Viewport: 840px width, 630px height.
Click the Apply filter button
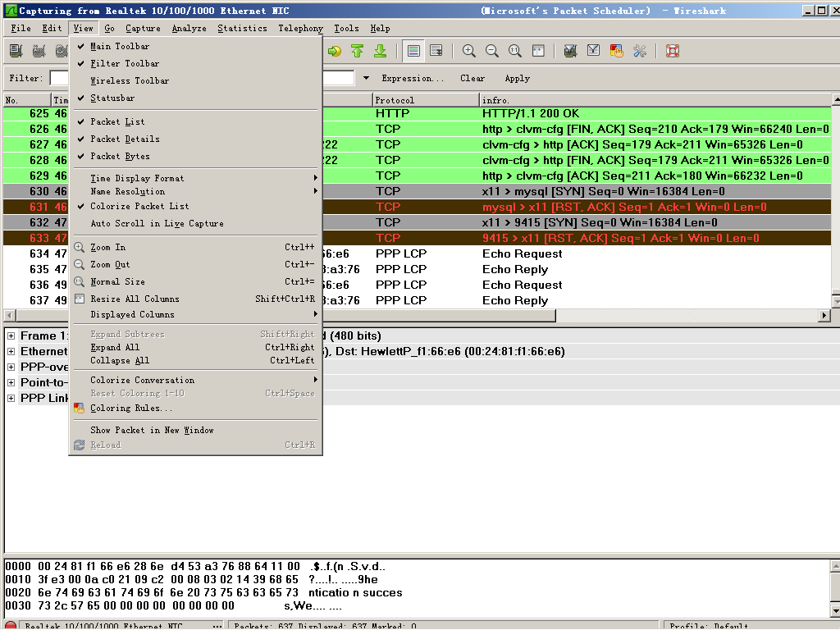click(518, 78)
